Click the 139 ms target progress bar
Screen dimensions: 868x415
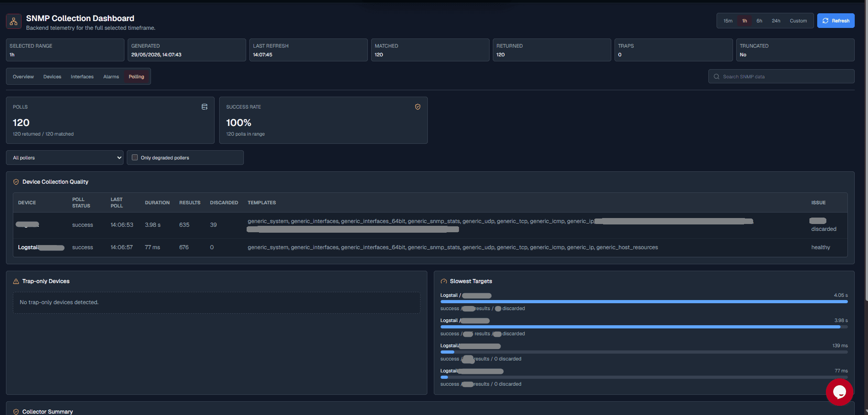point(644,352)
